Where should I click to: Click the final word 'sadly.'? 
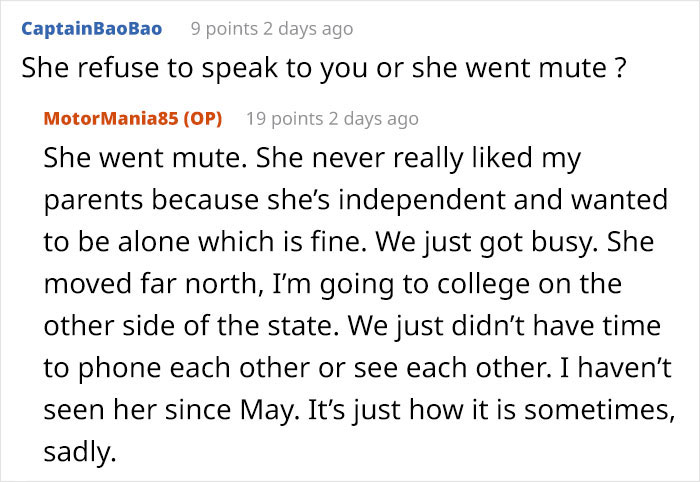(80, 453)
